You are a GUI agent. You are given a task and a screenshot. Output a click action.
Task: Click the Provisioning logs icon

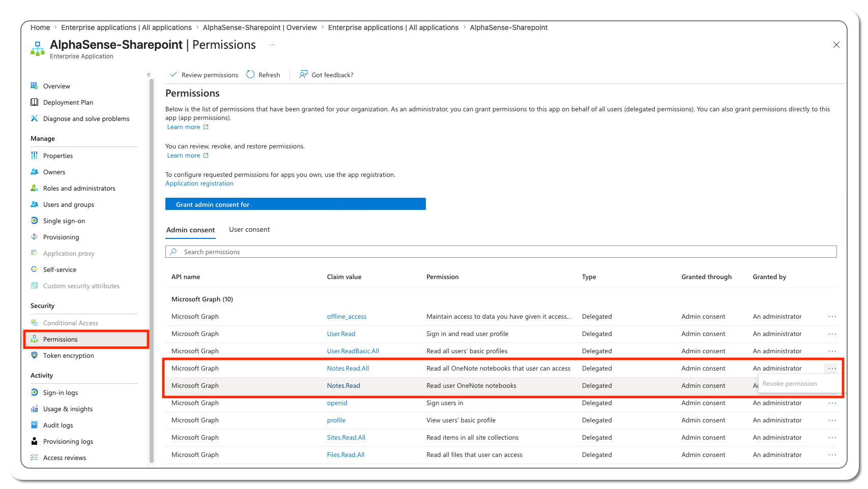click(34, 441)
